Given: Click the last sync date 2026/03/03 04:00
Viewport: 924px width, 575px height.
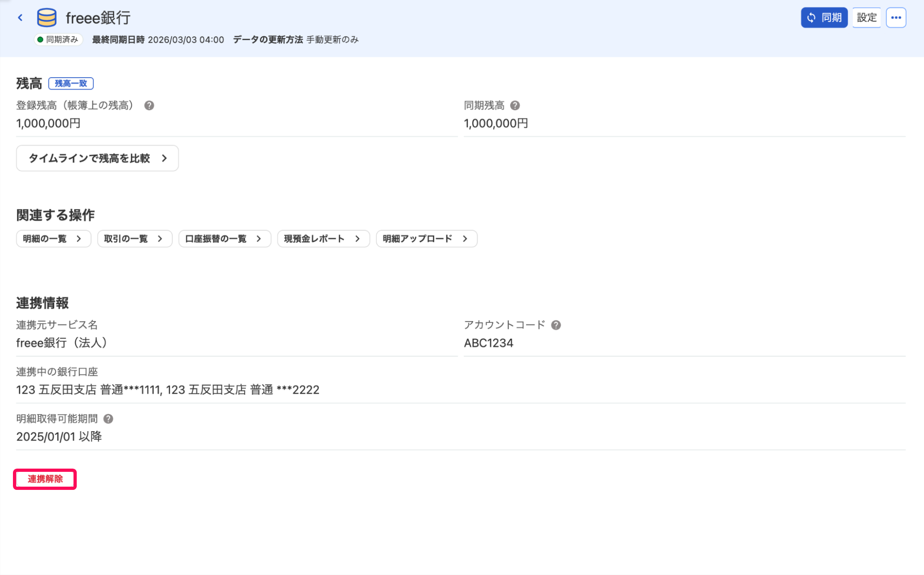Looking at the screenshot, I should (x=186, y=40).
